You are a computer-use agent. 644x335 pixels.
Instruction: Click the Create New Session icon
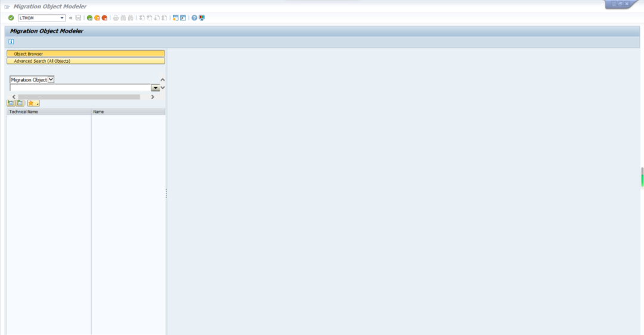click(175, 18)
